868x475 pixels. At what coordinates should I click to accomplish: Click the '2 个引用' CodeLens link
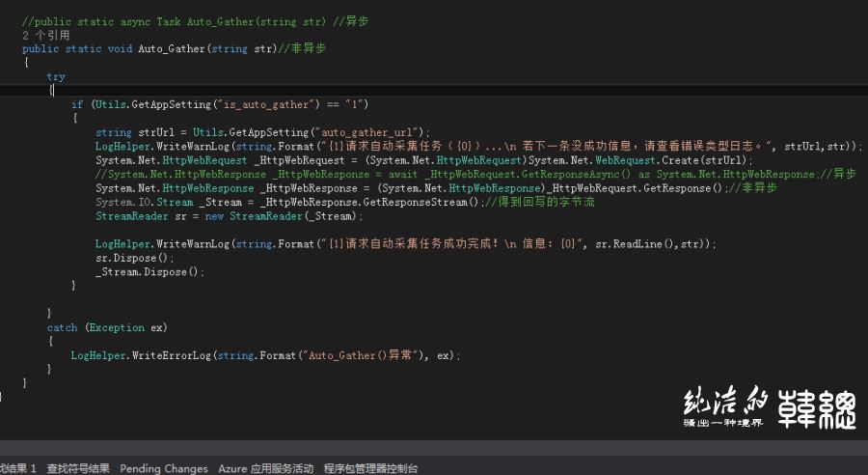(x=46, y=35)
